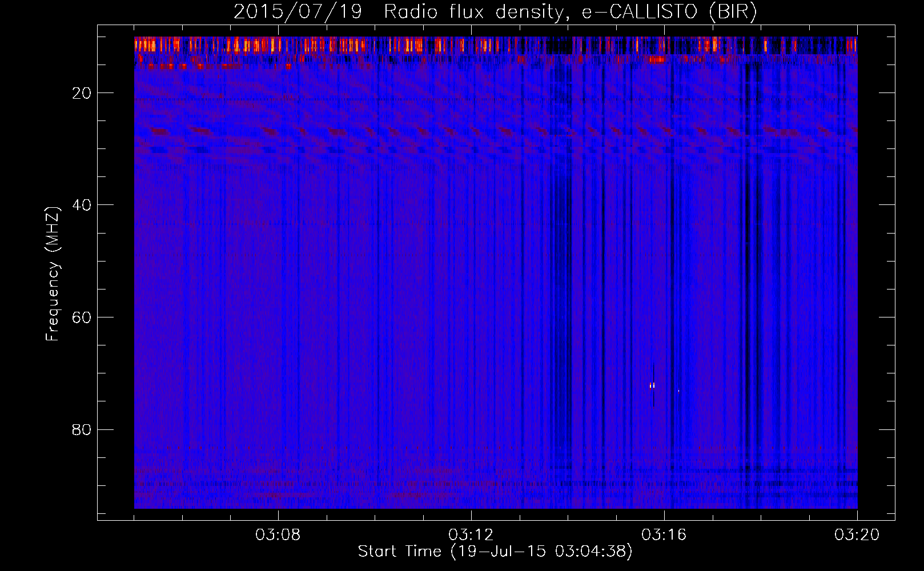Click the 'Start Time (19-Jul-15 03:04:38)' axis label

[x=495, y=552]
